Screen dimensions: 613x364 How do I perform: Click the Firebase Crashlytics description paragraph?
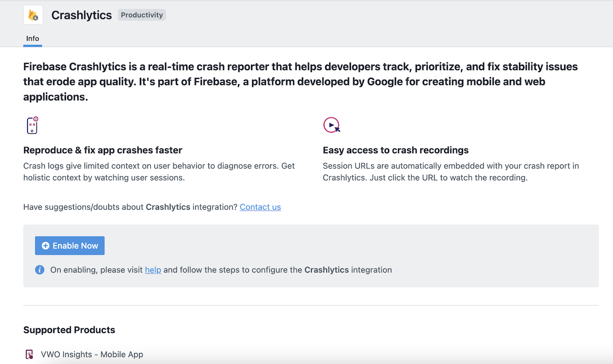(x=301, y=82)
